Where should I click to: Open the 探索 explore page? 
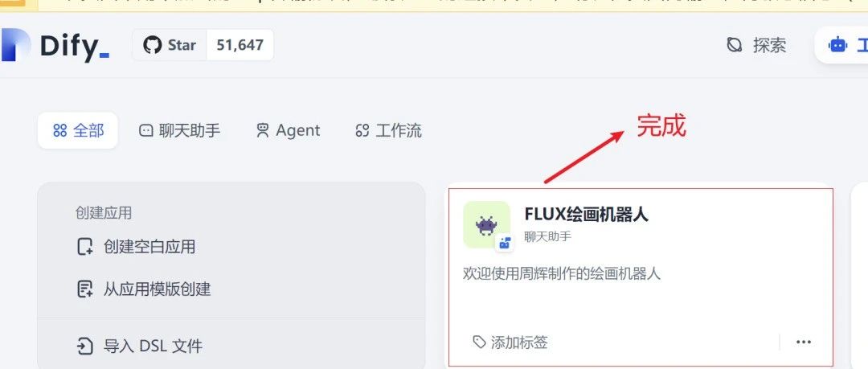pos(755,45)
